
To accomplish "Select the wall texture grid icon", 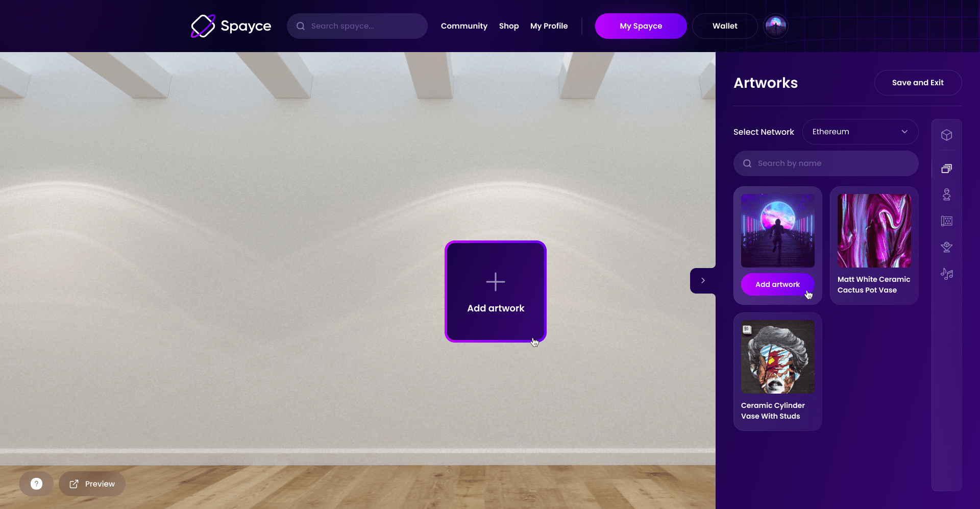I will point(947,221).
